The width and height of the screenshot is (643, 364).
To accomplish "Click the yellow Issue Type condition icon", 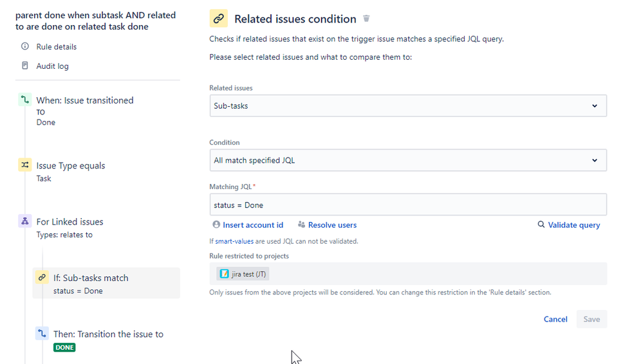I will [24, 165].
